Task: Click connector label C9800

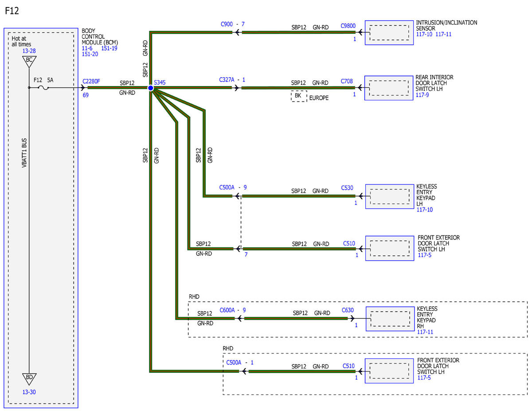Action: [348, 26]
